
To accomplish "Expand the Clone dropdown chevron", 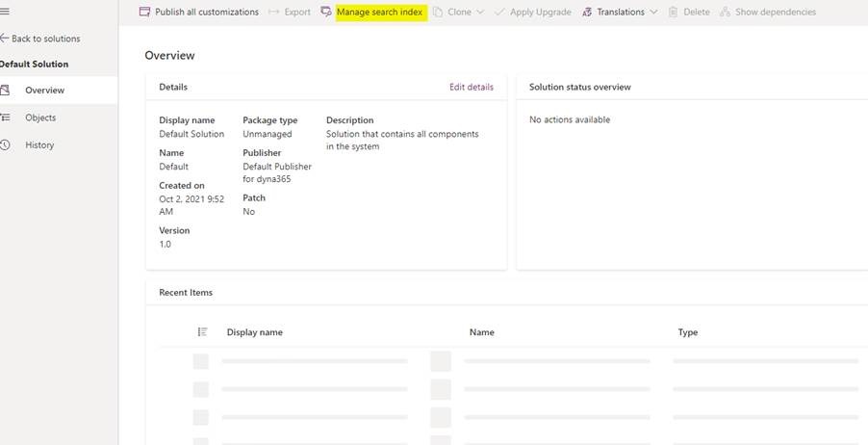I will point(479,12).
